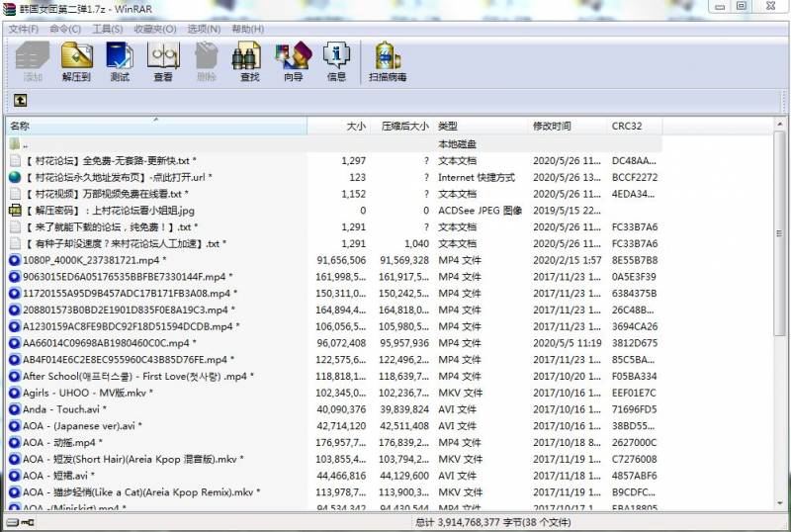Open the 向导 (Wizard) toolbar icon
The image size is (791, 532).
[293, 61]
